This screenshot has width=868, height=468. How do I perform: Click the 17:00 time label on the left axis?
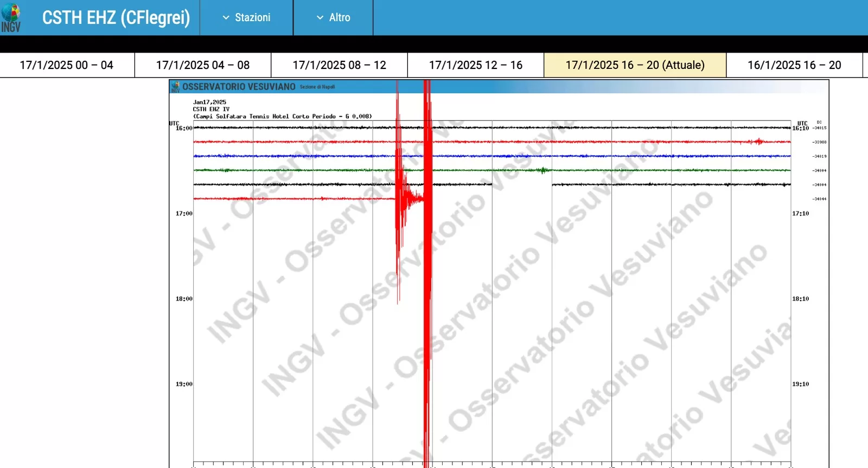[184, 214]
